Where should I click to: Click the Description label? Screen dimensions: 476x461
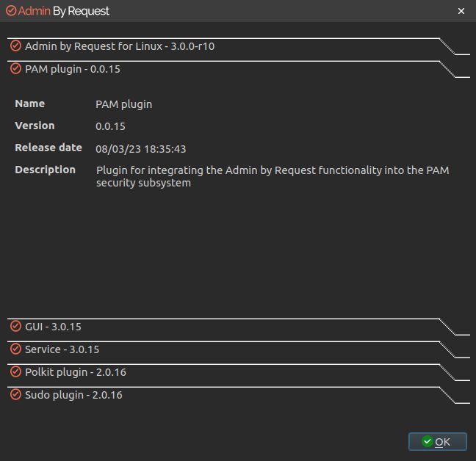click(46, 170)
